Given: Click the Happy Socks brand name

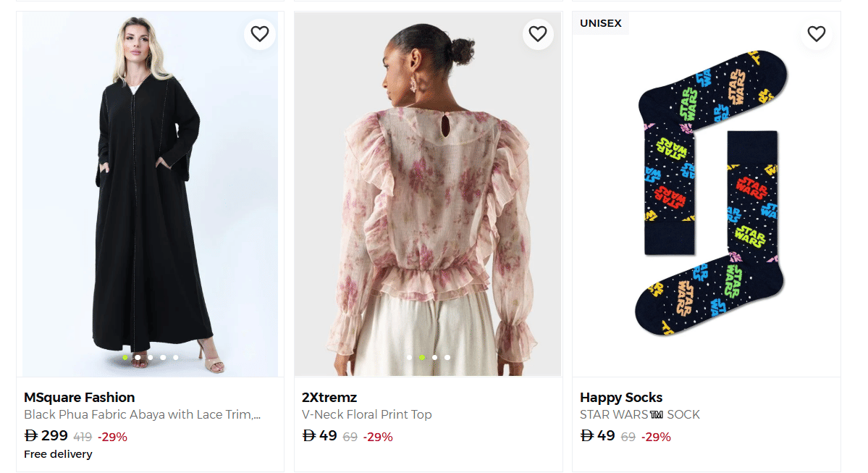Looking at the screenshot, I should click(621, 397).
